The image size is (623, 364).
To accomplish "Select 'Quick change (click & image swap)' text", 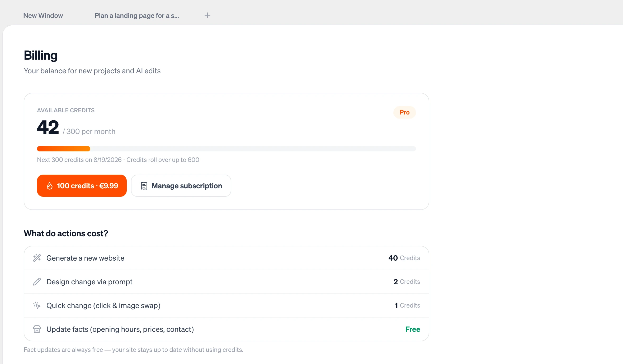I will tap(103, 305).
